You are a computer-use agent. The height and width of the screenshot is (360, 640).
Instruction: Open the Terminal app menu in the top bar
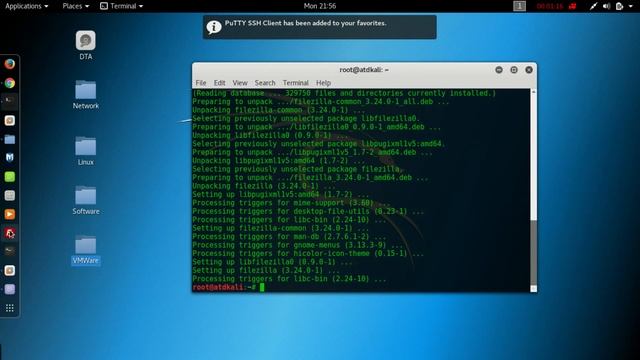(122, 6)
